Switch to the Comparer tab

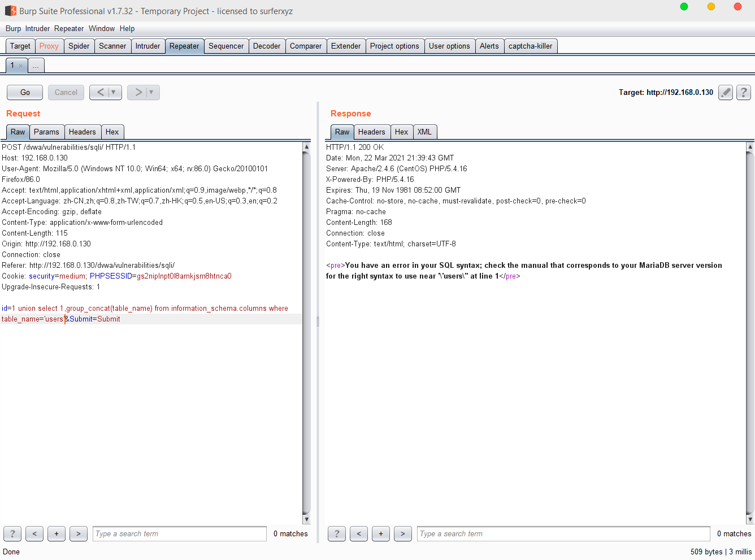306,46
